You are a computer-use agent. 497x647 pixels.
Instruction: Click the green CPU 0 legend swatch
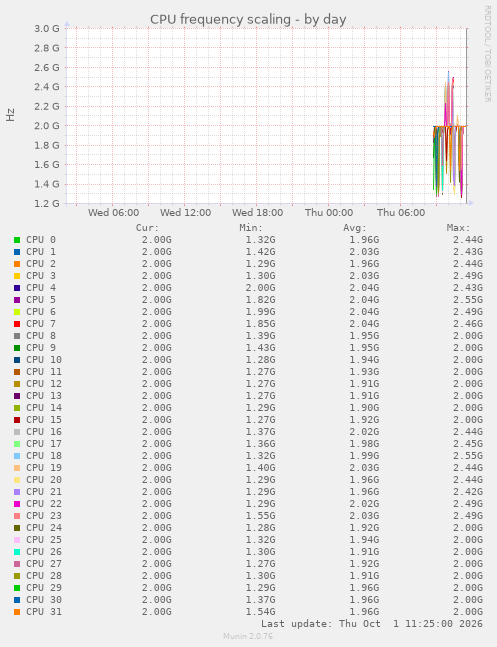click(17, 240)
